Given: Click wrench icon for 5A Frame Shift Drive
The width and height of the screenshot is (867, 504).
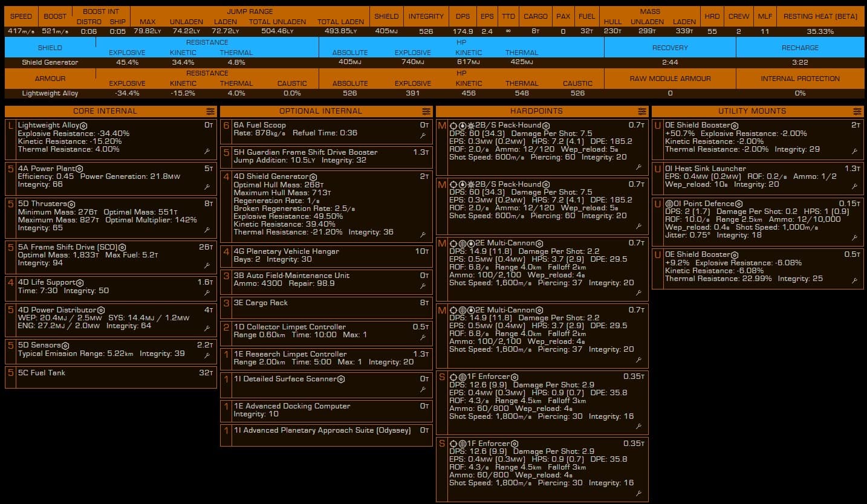Looking at the screenshot, I should [207, 265].
